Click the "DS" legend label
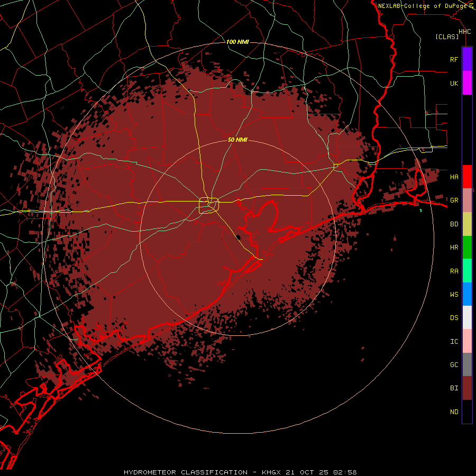The height and width of the screenshot is (476, 476). point(454,318)
